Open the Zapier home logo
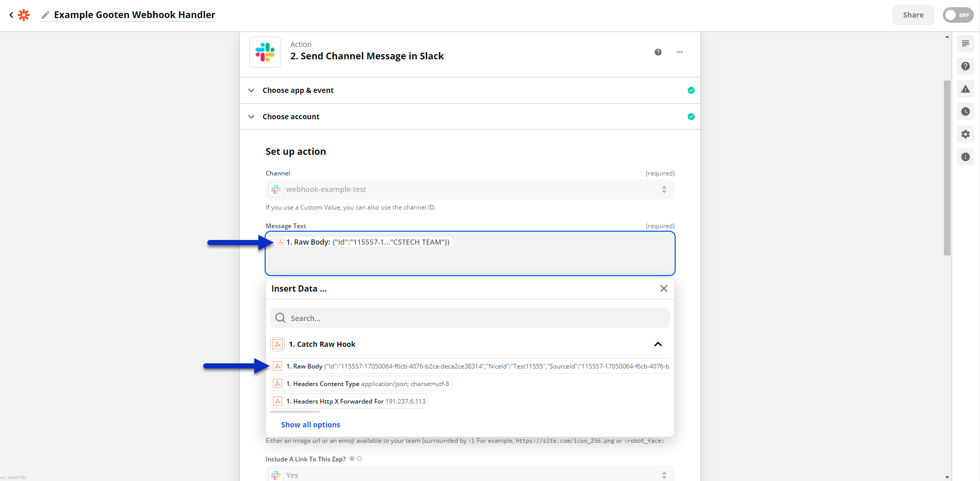Image resolution: width=980 pixels, height=481 pixels. point(24,15)
